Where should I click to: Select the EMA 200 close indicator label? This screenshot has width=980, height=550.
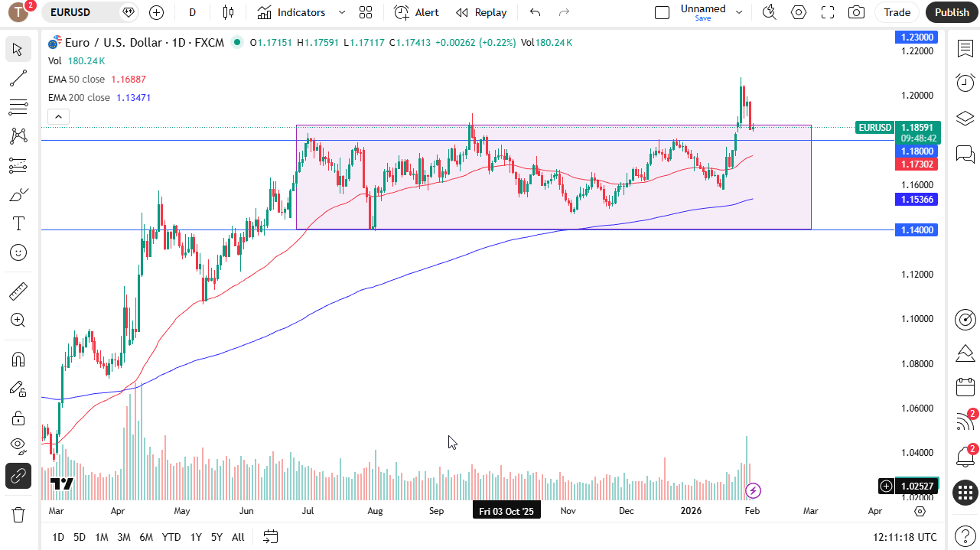coord(80,98)
